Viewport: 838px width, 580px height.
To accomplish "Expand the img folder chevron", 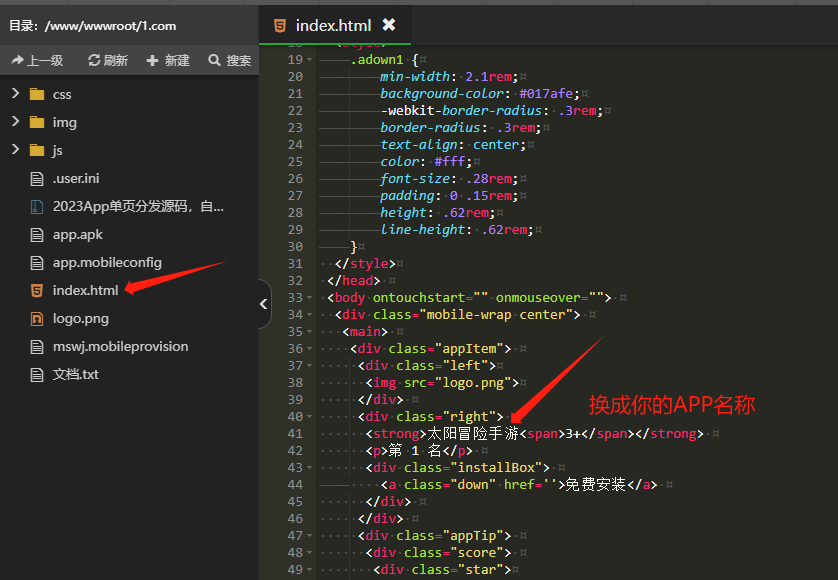I will (15, 121).
